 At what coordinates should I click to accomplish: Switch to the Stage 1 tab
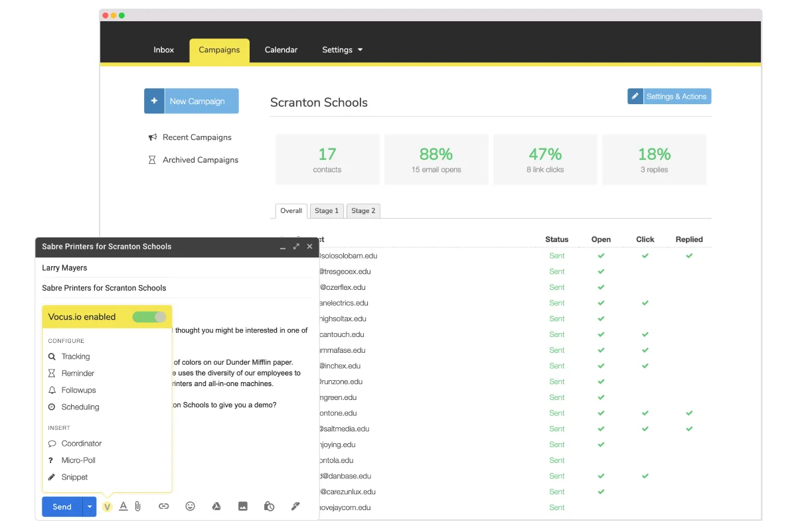[327, 211]
